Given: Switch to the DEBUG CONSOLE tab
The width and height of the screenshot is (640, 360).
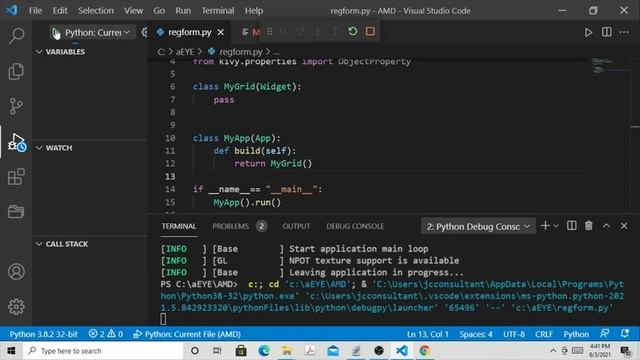Looking at the screenshot, I should click(x=355, y=226).
